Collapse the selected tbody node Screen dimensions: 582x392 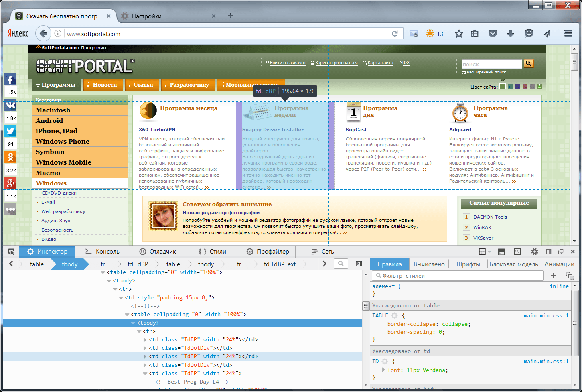(134, 323)
